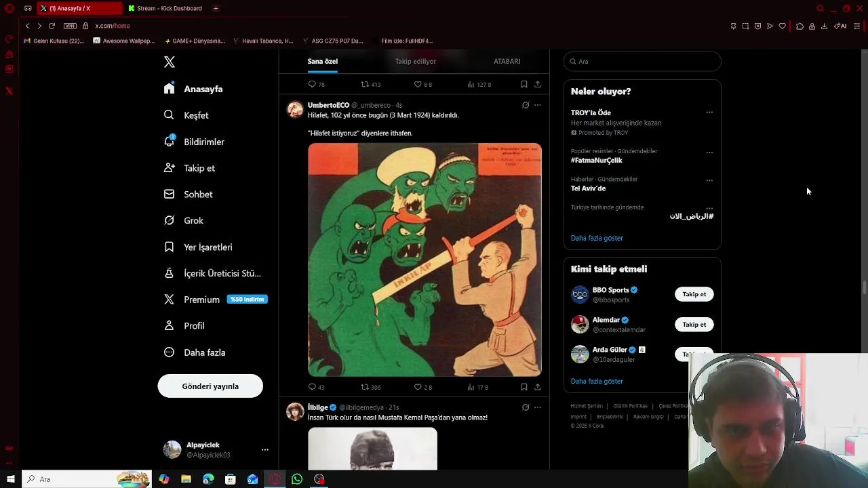
Task: Click the X search field Ara
Action: coord(642,61)
